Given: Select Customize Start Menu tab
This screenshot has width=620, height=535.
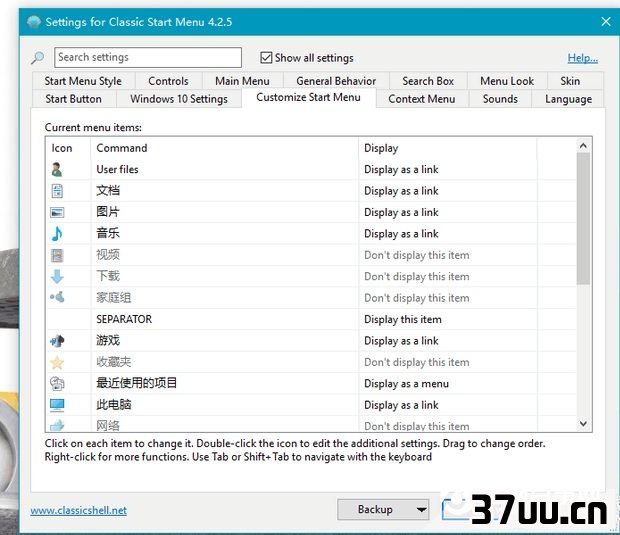Looking at the screenshot, I should 308,97.
